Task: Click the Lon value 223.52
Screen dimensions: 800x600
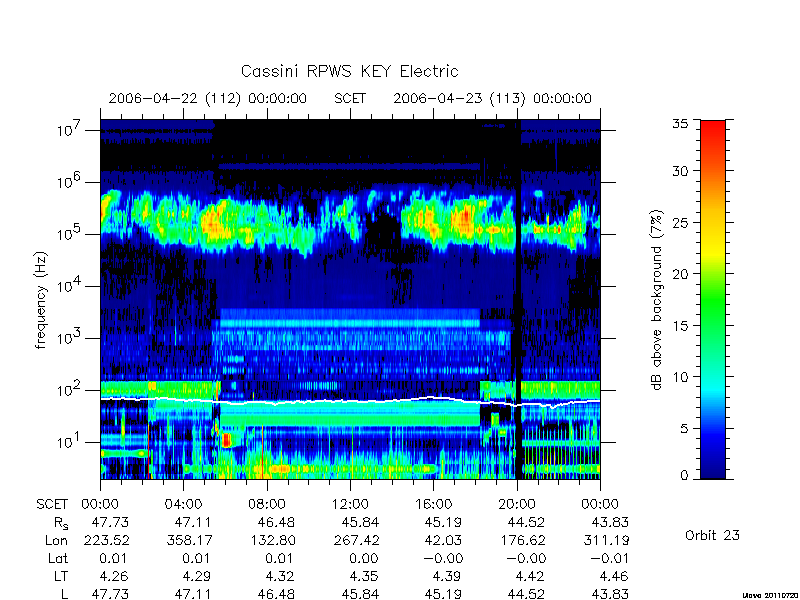Action: tap(106, 540)
